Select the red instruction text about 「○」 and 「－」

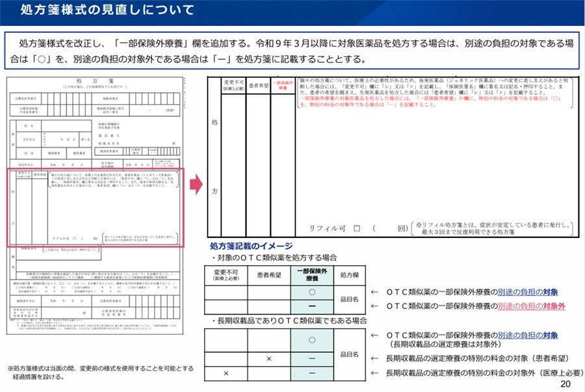(430, 101)
